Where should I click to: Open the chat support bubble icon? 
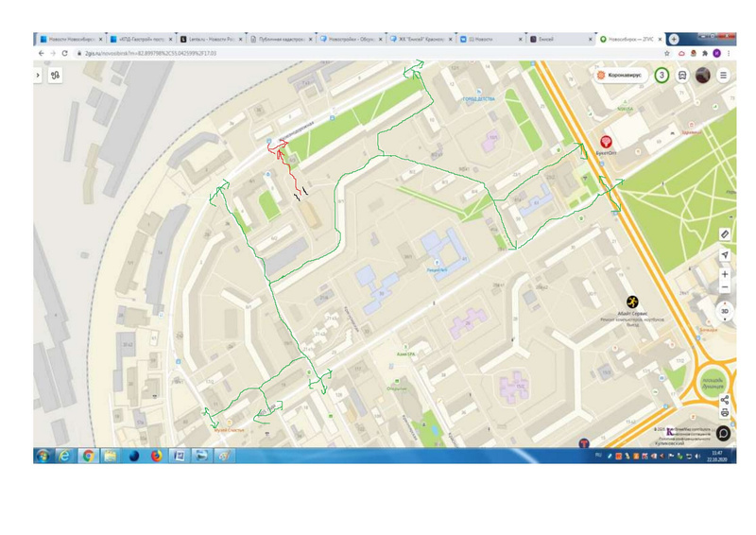click(723, 433)
